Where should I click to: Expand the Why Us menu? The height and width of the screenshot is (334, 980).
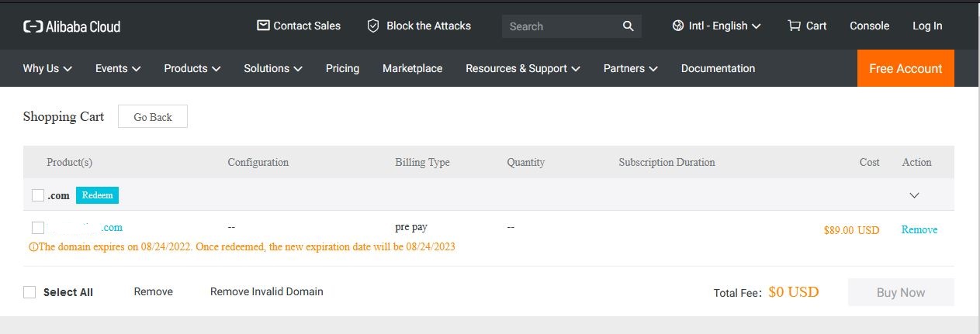point(47,68)
